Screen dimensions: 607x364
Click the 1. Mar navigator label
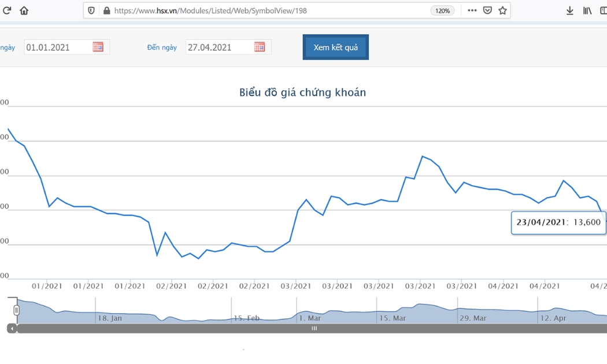click(x=310, y=318)
